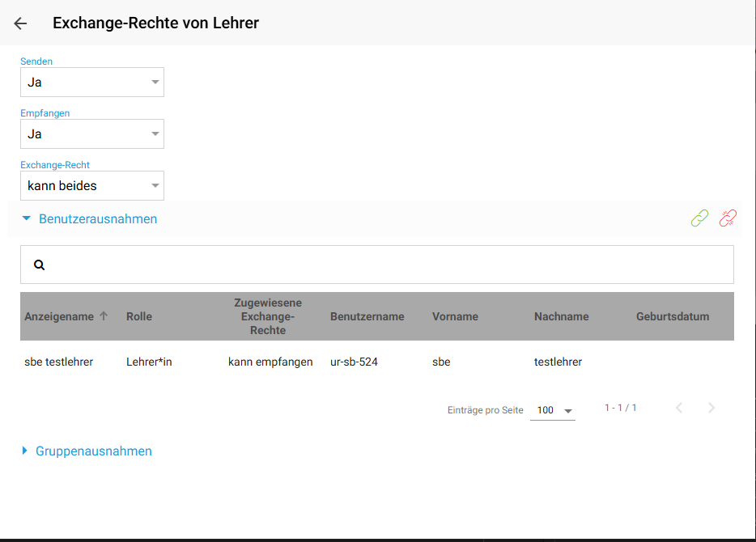Open Einträge pro Seite dropdown
Viewport: 756px width, 542px height.
(553, 410)
